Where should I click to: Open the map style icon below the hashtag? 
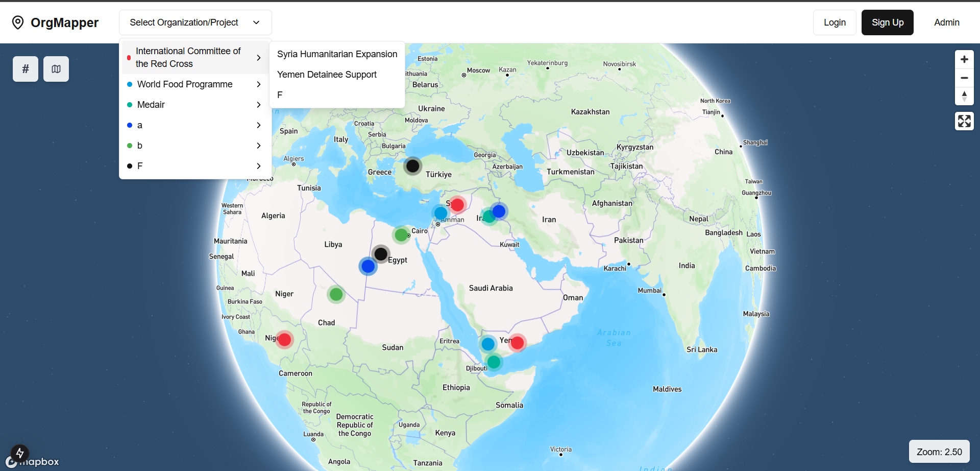[x=56, y=68]
